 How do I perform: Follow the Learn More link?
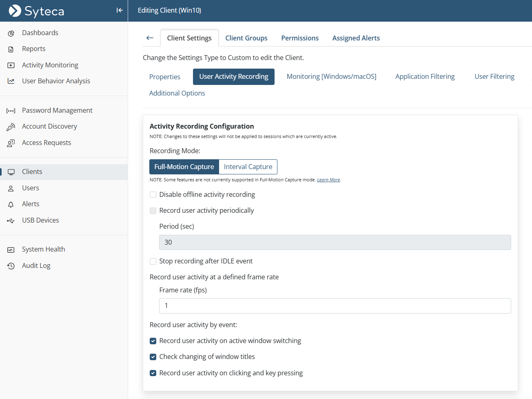(x=328, y=180)
